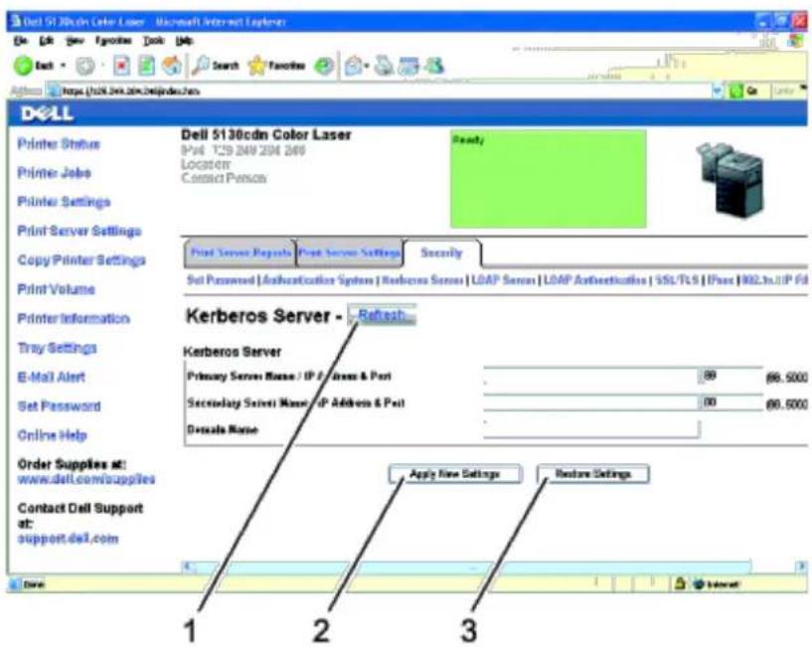The image size is (812, 647).
Task: Click the lock icon in status bar
Action: pos(680,584)
